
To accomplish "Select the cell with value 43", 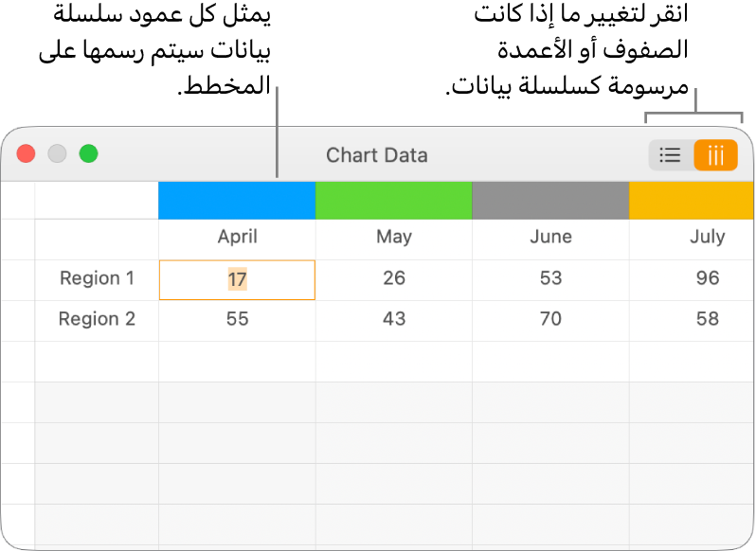I will 393,319.
